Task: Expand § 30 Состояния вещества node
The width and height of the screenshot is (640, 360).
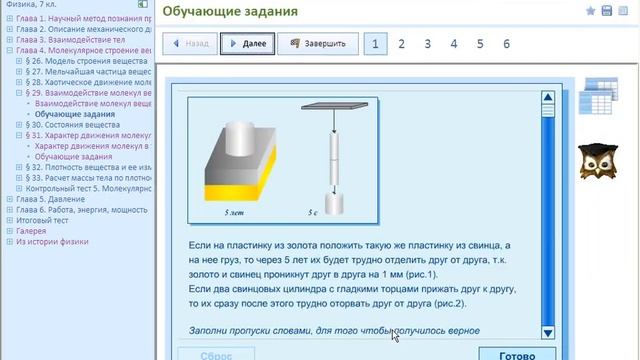Action: coord(19,124)
